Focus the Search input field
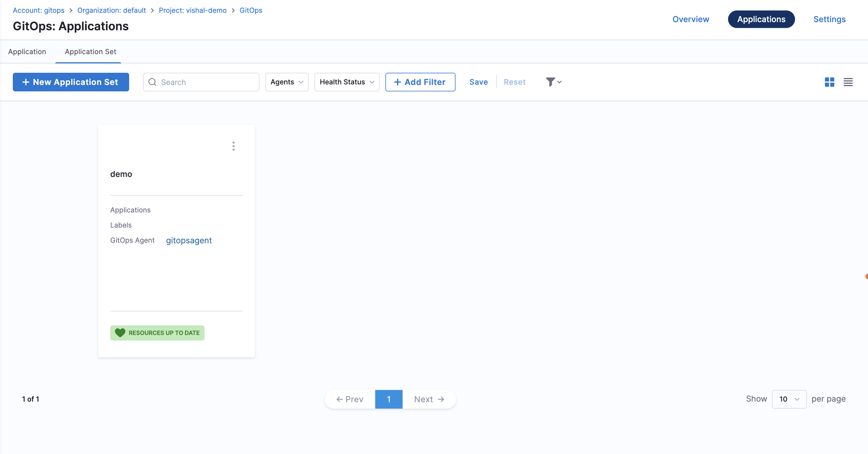The image size is (868, 454). 207,82
